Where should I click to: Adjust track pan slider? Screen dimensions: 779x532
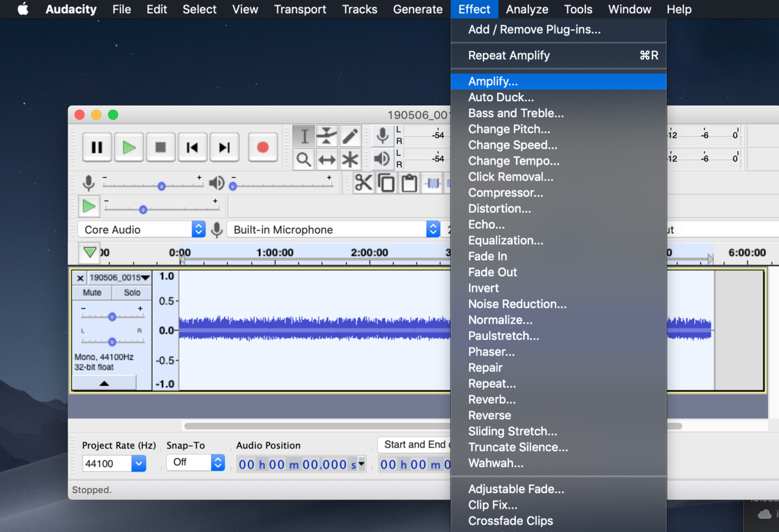(112, 341)
